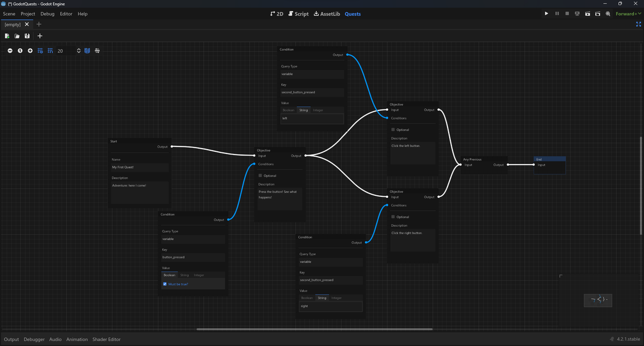Screen dimensions: 644x346
Task: Add a new tab next to [empty]
Action: pos(39,24)
